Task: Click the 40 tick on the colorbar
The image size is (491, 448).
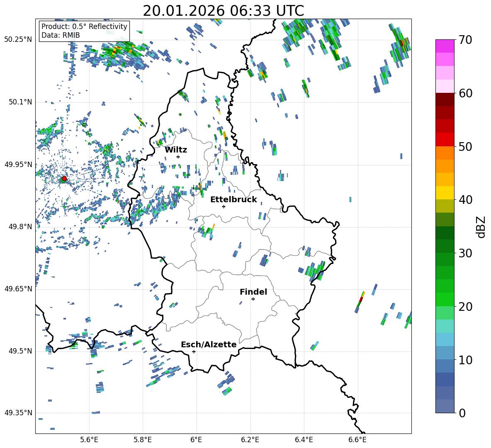Action: tap(466, 200)
